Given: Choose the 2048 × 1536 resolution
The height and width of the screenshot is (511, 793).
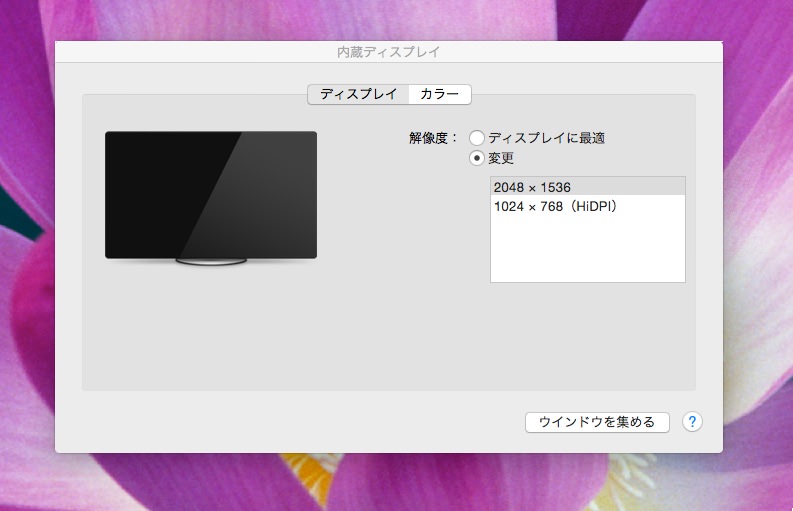Looking at the screenshot, I should pos(588,187).
